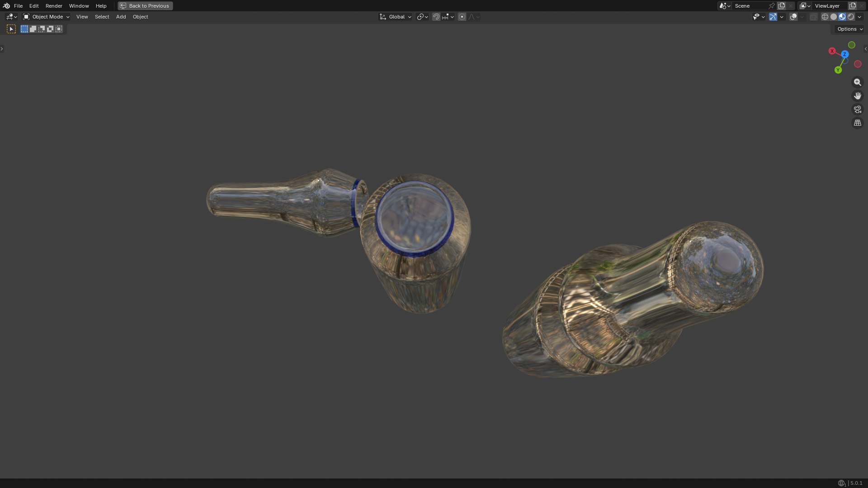Open the shading options dropdown arrow

(x=859, y=17)
